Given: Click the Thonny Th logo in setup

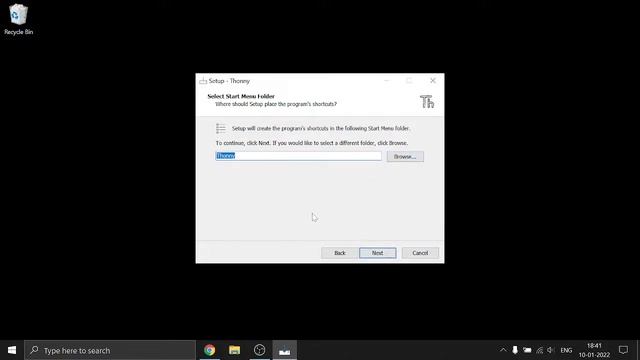Looking at the screenshot, I should click(x=427, y=102).
